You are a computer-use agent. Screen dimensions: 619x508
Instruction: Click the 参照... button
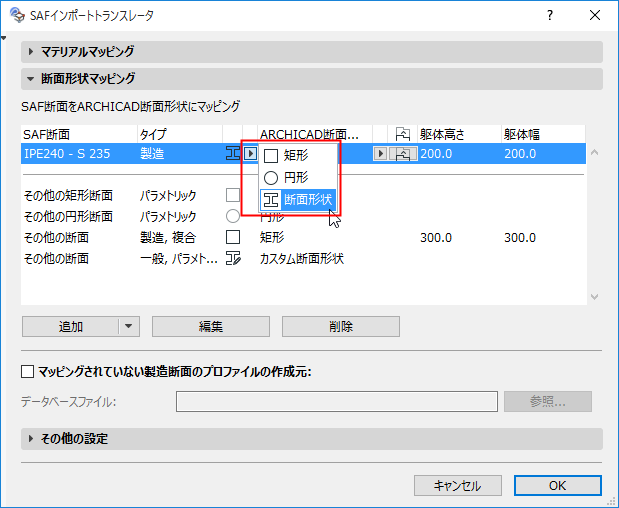pos(548,401)
